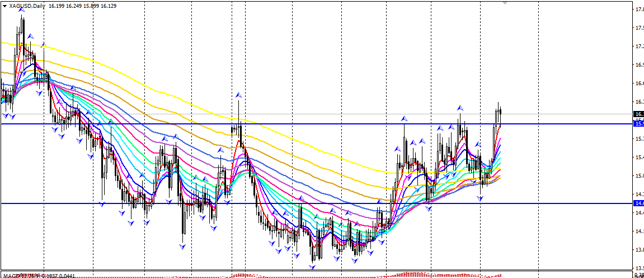Viewport: 644px width, 278px height.
Task: Click the lower blue line's price tag
Action: 638,203
